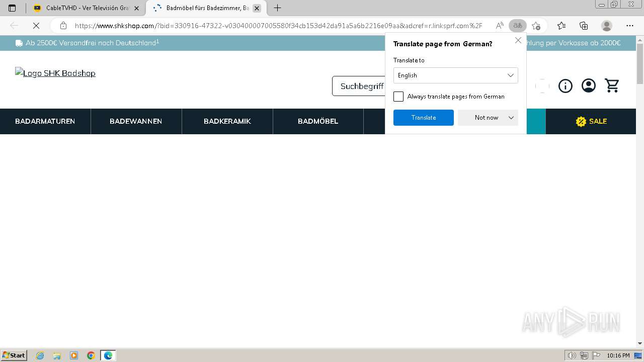The height and width of the screenshot is (362, 644).
Task: Click the shkshop.com address bar
Action: (x=278, y=26)
